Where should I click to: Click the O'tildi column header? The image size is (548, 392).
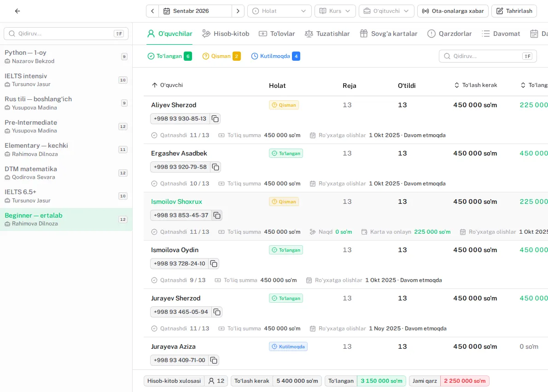click(407, 86)
